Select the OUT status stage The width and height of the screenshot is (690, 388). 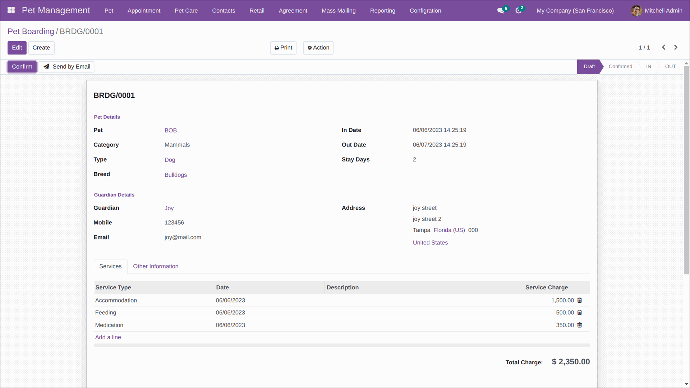point(670,66)
